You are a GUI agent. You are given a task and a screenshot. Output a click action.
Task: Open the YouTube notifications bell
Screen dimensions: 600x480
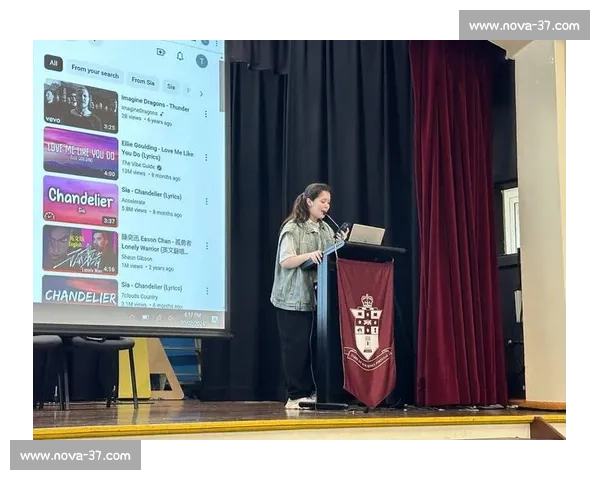click(180, 55)
